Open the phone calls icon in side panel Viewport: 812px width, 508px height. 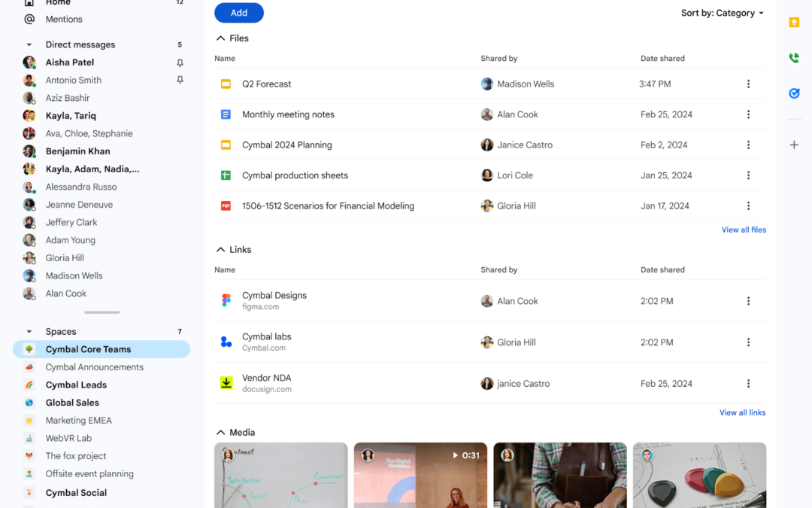pyautogui.click(x=794, y=57)
